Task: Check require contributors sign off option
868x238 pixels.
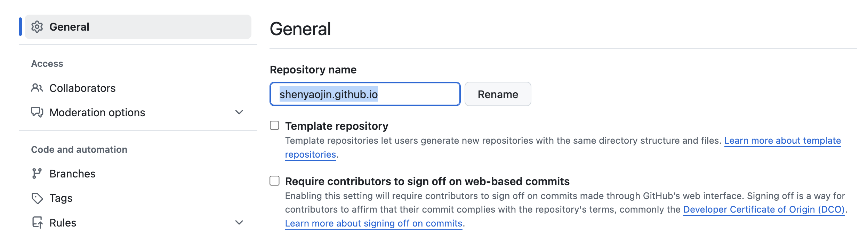Action: (x=275, y=181)
